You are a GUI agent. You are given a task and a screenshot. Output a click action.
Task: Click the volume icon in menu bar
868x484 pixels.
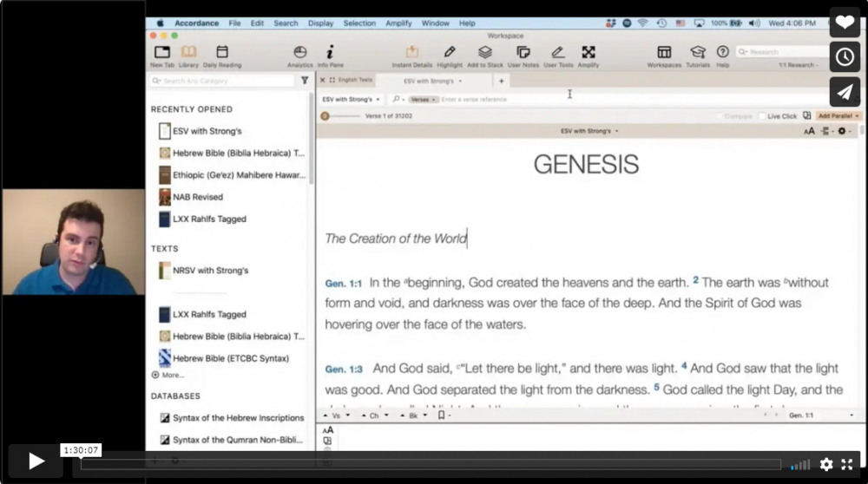coord(754,23)
